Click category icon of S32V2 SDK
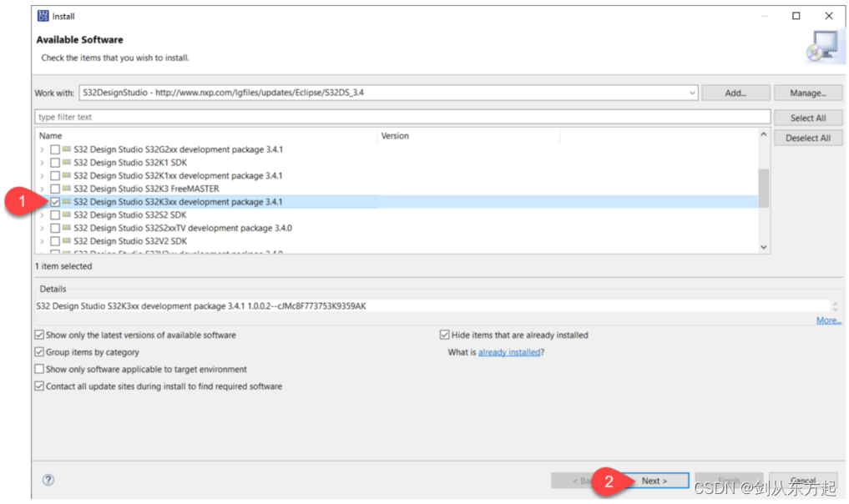This screenshot has width=849, height=504. (x=67, y=240)
